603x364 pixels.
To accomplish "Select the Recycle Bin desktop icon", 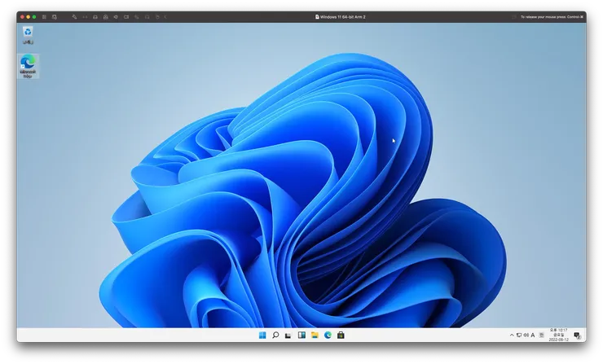I will pyautogui.click(x=28, y=35).
